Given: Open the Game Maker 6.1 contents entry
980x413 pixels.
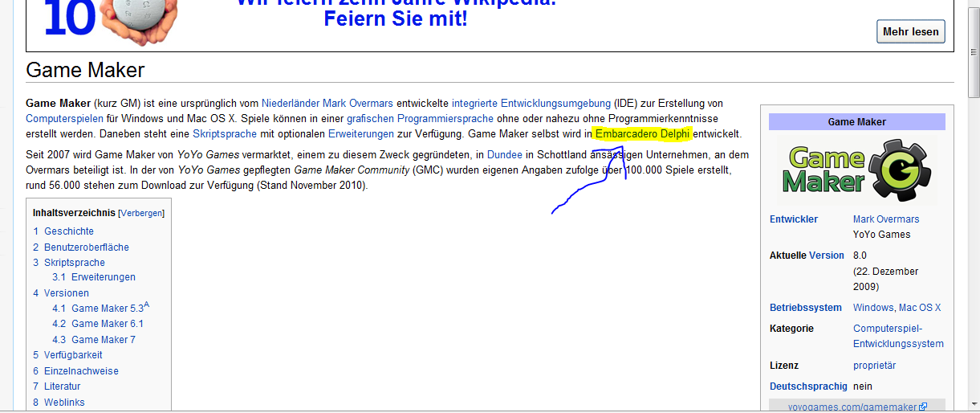Looking at the screenshot, I should pos(107,324).
